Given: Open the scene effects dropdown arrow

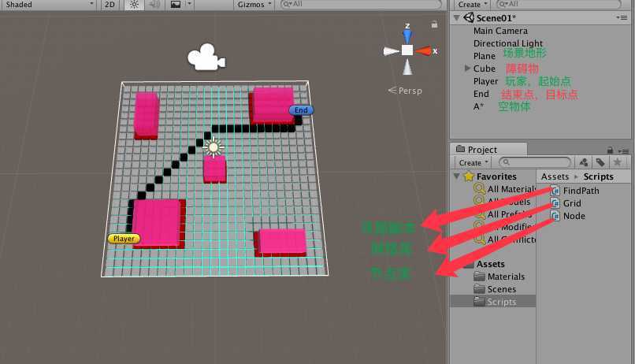Looking at the screenshot, I should [189, 4].
